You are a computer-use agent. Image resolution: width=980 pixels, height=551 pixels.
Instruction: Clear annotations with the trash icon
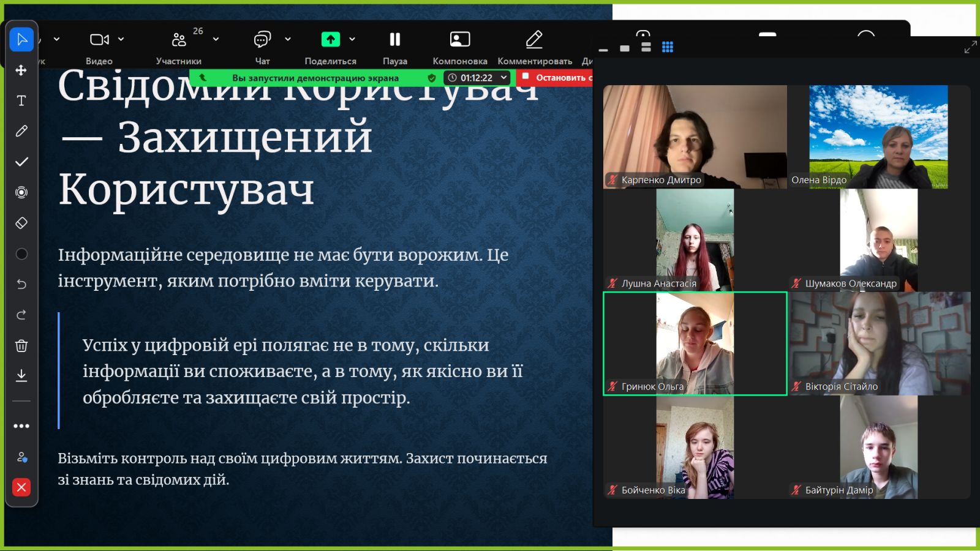point(21,346)
